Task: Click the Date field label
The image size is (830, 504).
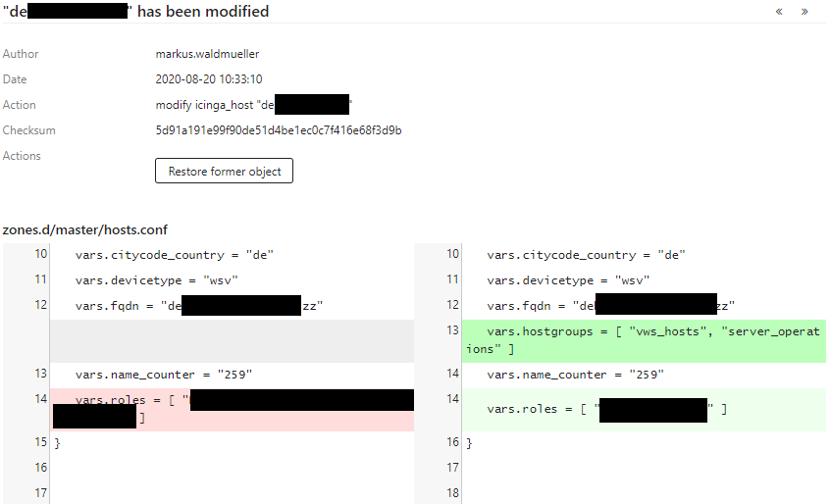Action: pos(15,79)
